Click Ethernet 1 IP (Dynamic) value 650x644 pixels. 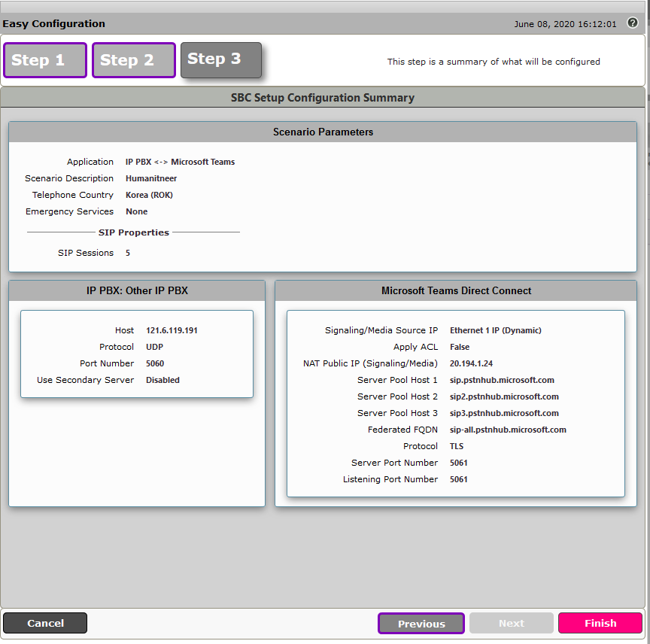(x=495, y=330)
